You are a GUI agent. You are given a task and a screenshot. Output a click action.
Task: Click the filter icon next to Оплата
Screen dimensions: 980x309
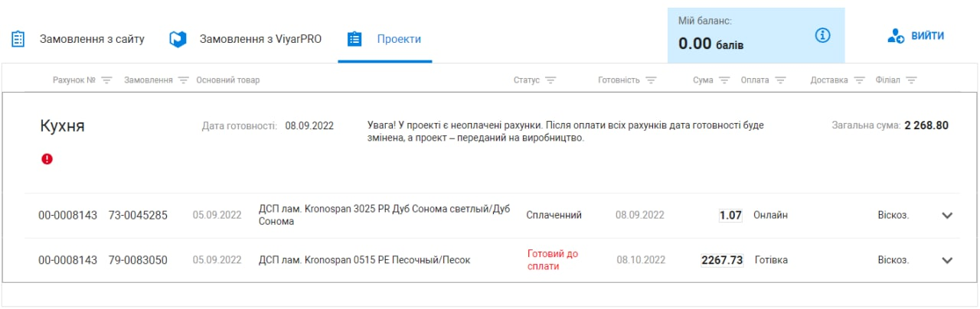click(780, 80)
